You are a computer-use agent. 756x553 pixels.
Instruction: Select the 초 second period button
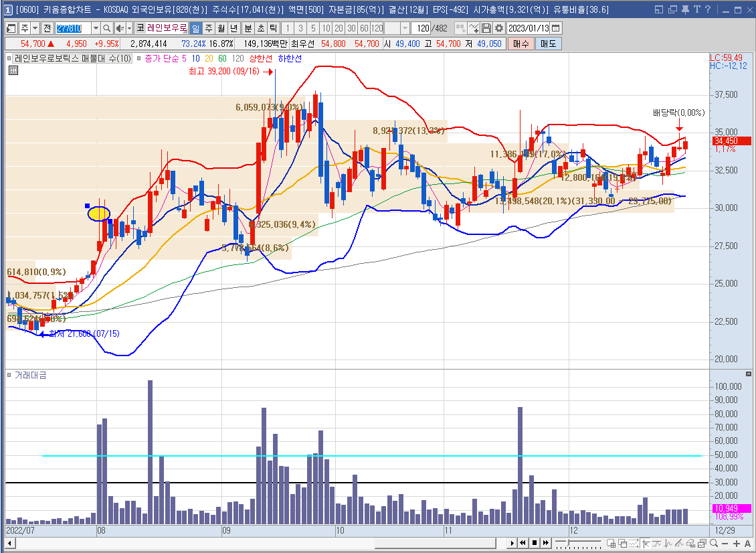pyautogui.click(x=261, y=29)
